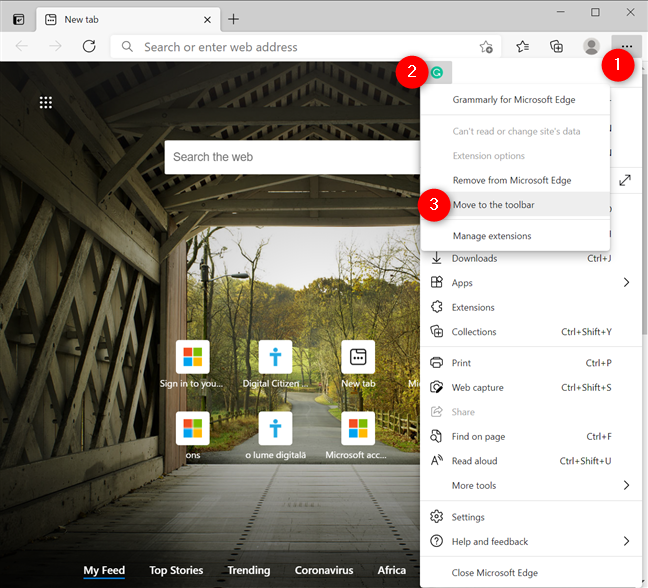The width and height of the screenshot is (648, 588).
Task: Open the profile avatar button
Action: (x=591, y=46)
